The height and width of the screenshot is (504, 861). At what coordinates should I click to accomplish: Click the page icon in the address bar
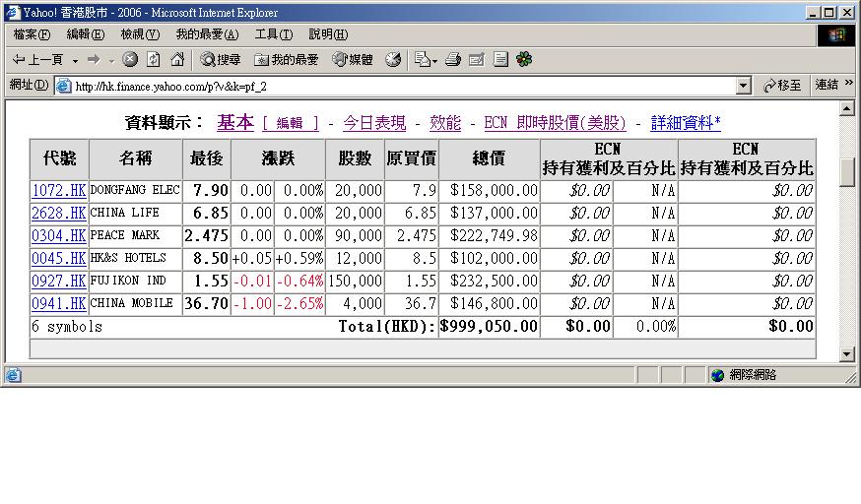pyautogui.click(x=64, y=86)
